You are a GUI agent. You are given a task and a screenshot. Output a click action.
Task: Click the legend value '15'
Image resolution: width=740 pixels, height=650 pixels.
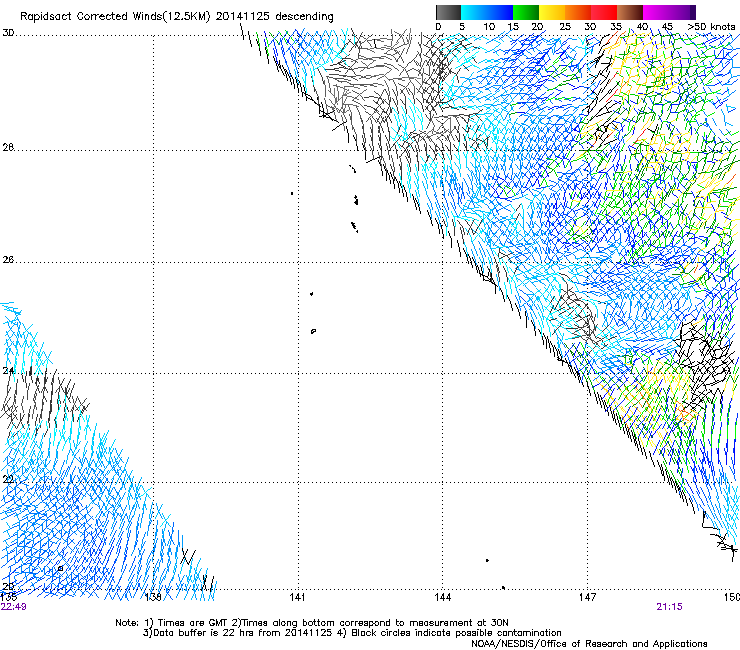pyautogui.click(x=513, y=27)
